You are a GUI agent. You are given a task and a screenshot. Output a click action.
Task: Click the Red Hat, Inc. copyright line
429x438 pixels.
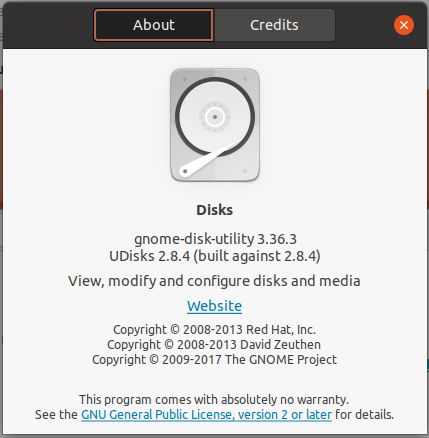pyautogui.click(x=214, y=330)
